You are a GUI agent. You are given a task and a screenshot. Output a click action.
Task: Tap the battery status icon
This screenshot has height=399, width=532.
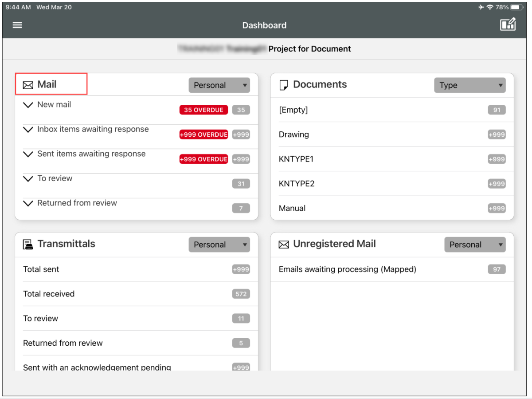coord(517,8)
